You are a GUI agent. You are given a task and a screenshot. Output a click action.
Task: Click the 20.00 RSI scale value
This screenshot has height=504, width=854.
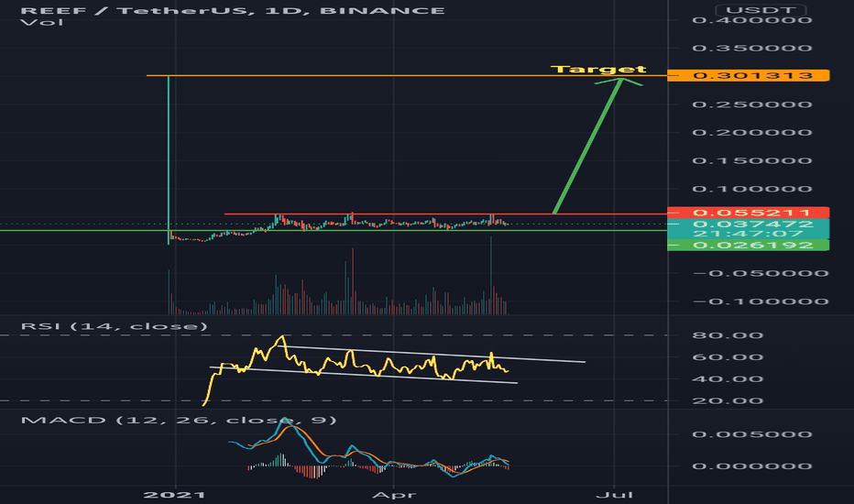tap(728, 401)
